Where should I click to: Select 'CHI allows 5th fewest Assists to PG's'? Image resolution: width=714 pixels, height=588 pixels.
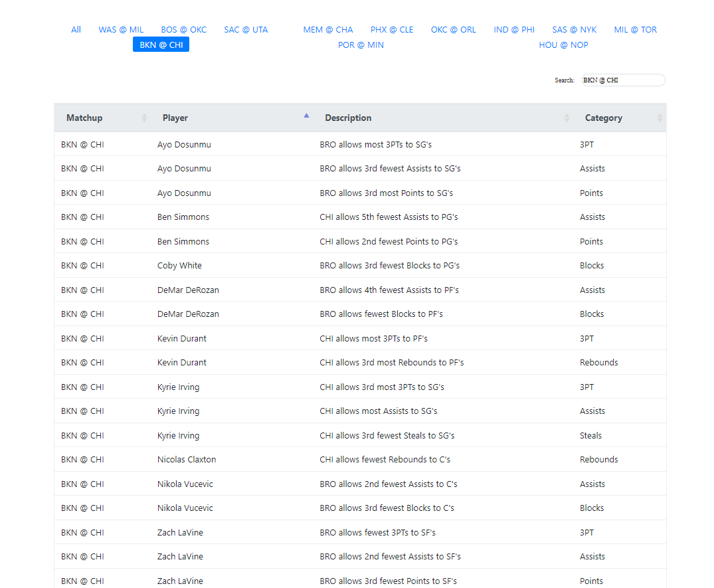click(x=389, y=217)
